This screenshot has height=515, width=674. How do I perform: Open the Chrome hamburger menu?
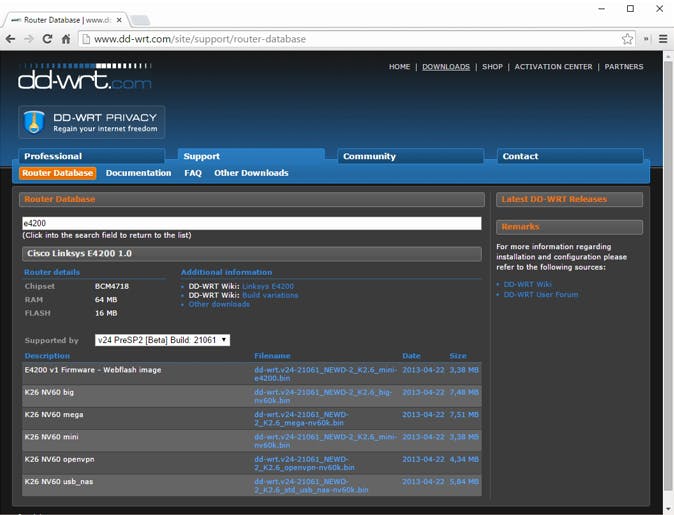click(663, 39)
